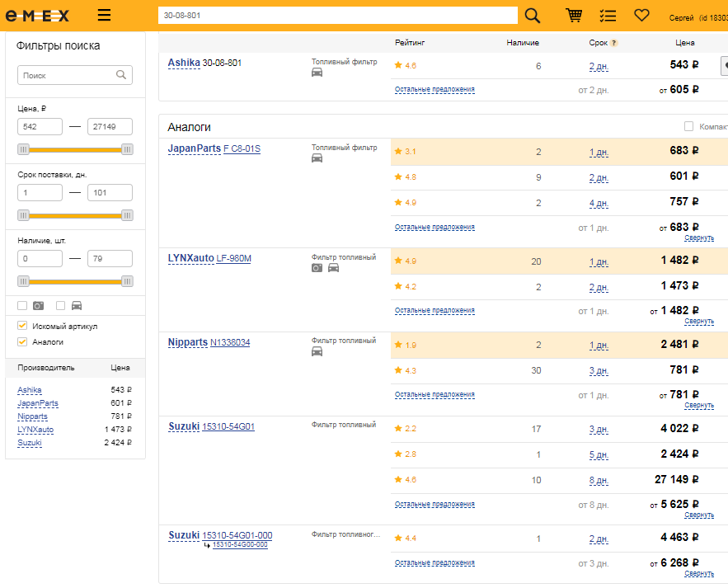Viewport: 728px width, 588px height.
Task: Click the star rating 4.6 of Ashika
Action: pos(406,65)
